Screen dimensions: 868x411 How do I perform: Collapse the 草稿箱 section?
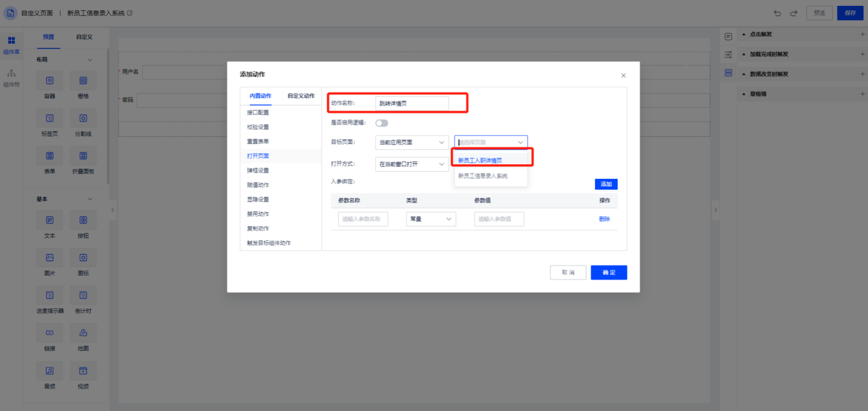click(x=744, y=94)
